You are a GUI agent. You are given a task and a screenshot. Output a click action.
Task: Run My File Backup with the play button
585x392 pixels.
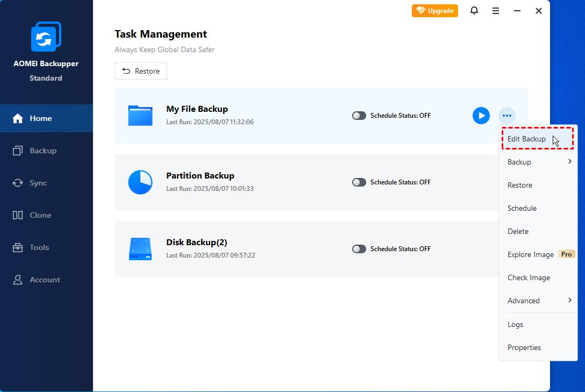[481, 116]
